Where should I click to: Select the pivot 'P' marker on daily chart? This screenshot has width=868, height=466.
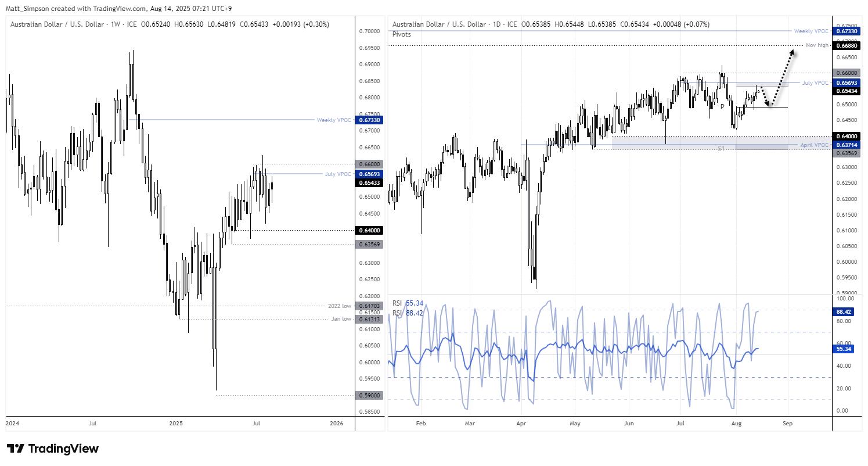[x=722, y=106]
